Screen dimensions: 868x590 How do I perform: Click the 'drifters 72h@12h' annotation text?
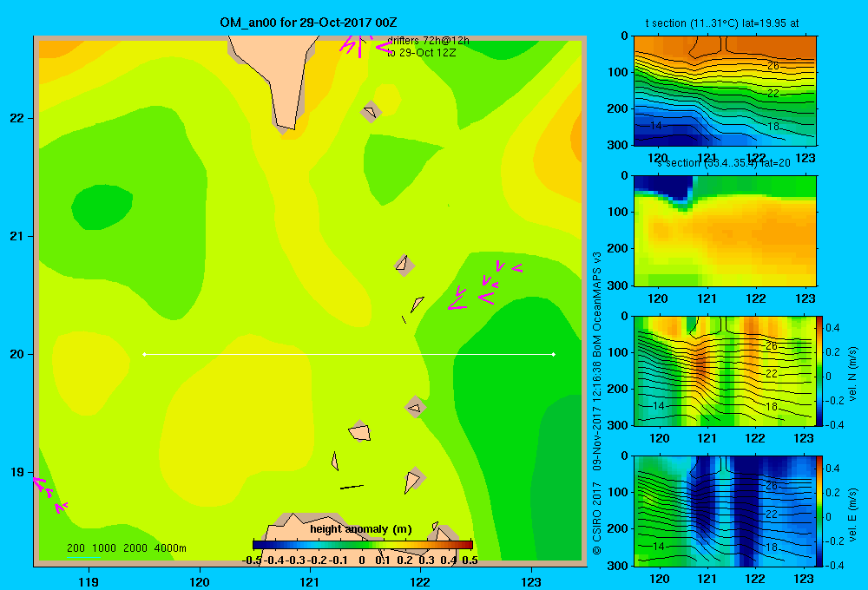429,41
